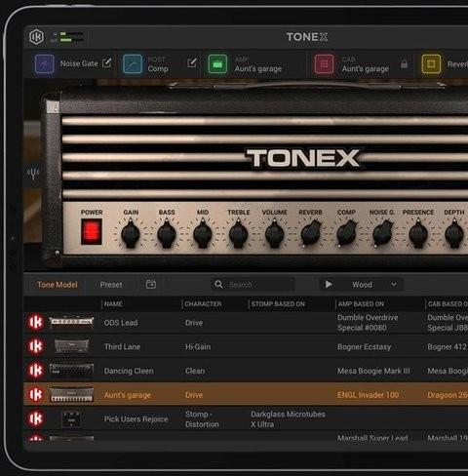Click the Pick Users Rejoice pedal thumbnail
468x476 pixels.
(71, 419)
